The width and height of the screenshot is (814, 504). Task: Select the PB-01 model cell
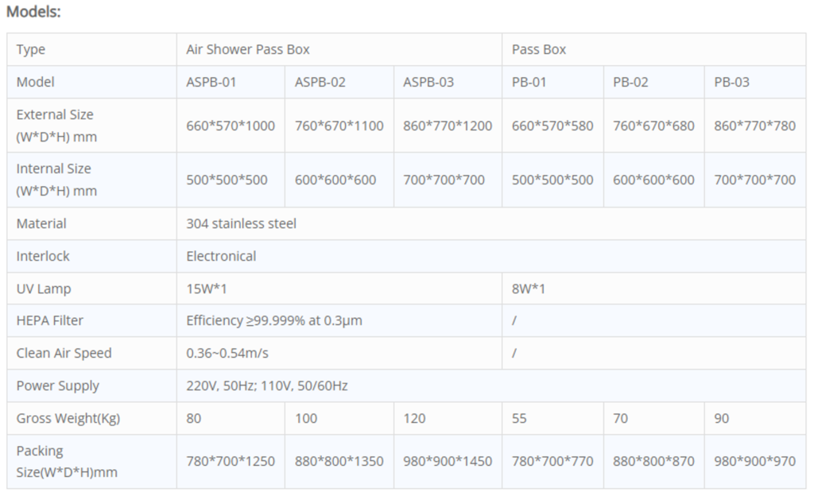[552, 82]
